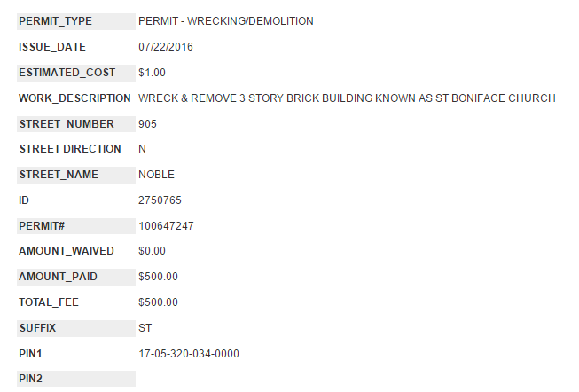Click the PIN2 field label
Screen dimensions: 579x392
tap(31, 379)
